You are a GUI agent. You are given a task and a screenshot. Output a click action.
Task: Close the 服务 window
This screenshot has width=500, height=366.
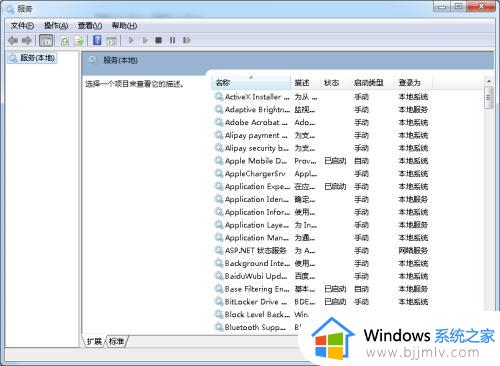tap(481, 6)
